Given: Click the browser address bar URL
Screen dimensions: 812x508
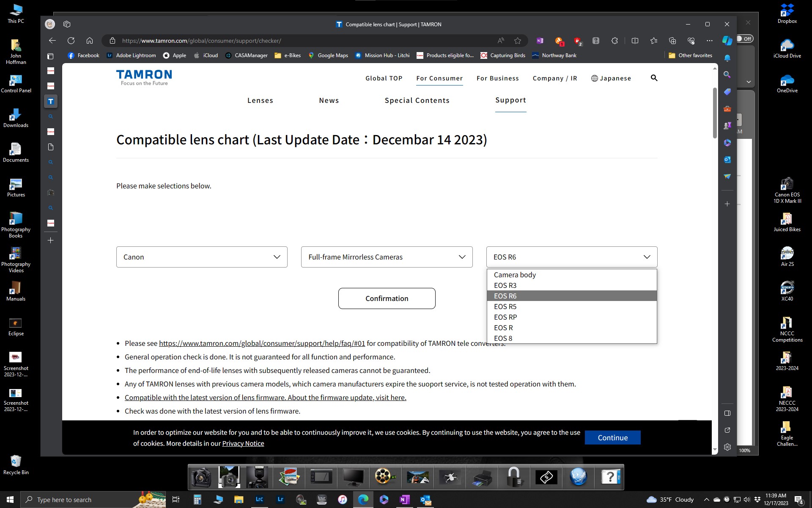Looking at the screenshot, I should tap(201, 41).
